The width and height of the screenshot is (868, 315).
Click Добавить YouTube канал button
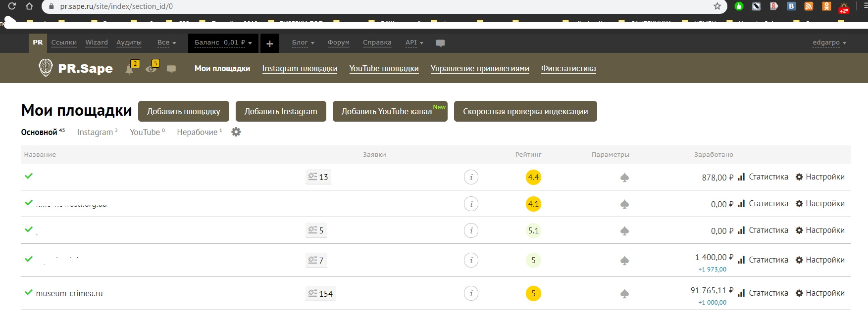(x=390, y=111)
